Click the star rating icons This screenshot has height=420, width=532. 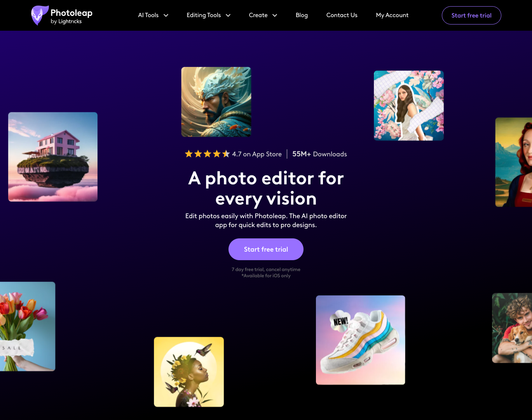pos(207,154)
